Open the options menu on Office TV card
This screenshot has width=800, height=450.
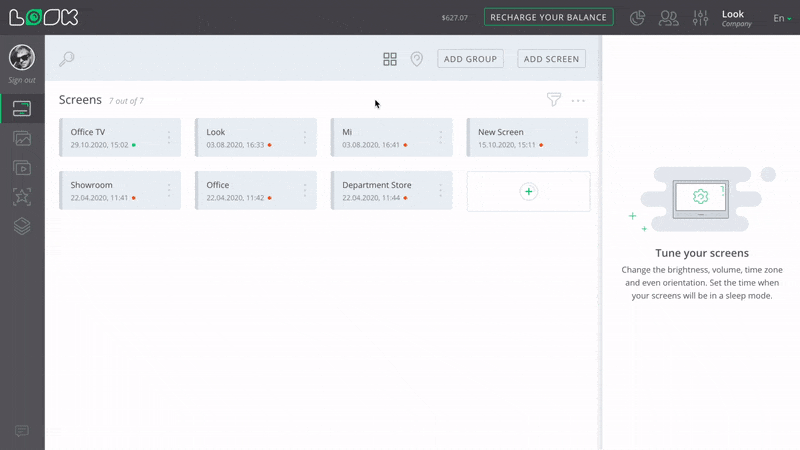[169, 137]
